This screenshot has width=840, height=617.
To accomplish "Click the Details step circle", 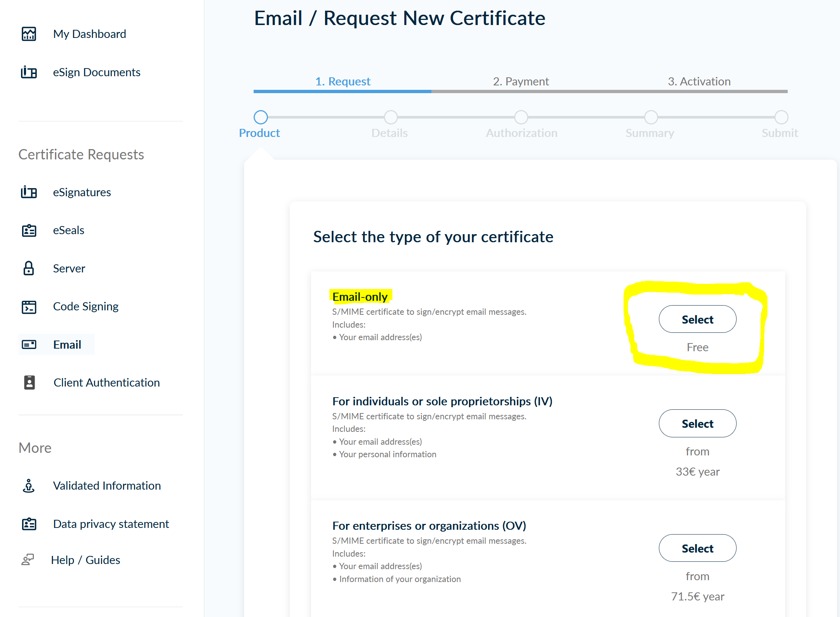I will click(391, 117).
